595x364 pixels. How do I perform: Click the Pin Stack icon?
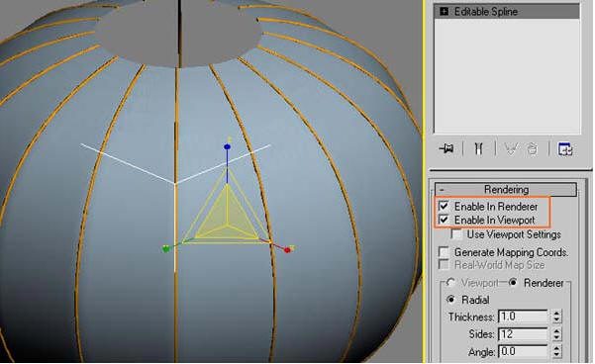coord(446,148)
